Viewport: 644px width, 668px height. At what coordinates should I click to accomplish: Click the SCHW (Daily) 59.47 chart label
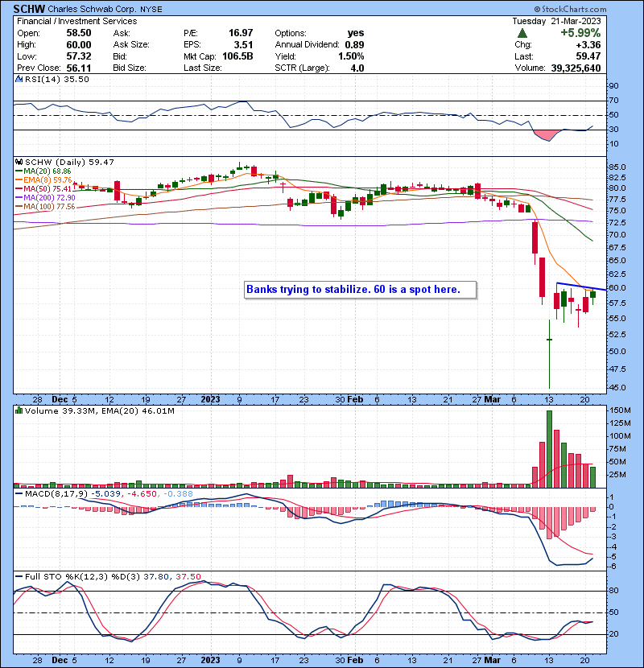pos(69,162)
